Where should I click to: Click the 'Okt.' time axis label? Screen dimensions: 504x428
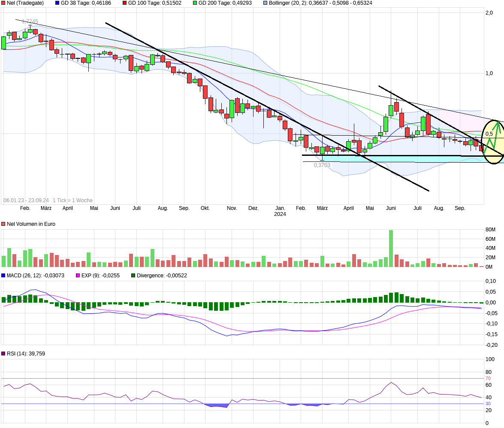(x=205, y=208)
